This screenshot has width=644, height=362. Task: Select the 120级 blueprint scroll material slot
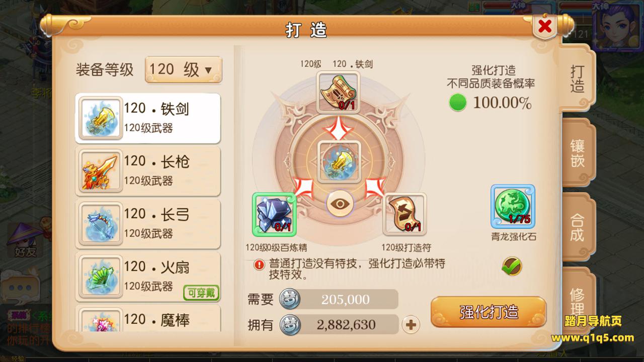[338, 92]
